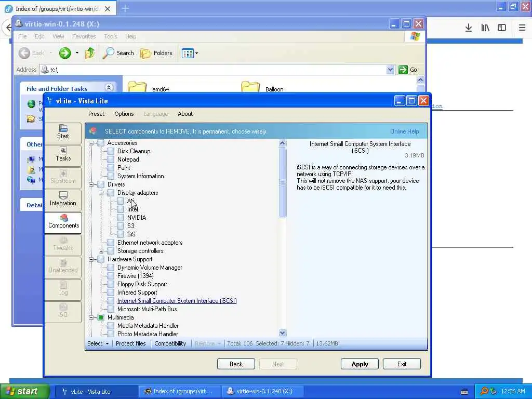
Task: Click the Apply button
Action: pyautogui.click(x=360, y=364)
